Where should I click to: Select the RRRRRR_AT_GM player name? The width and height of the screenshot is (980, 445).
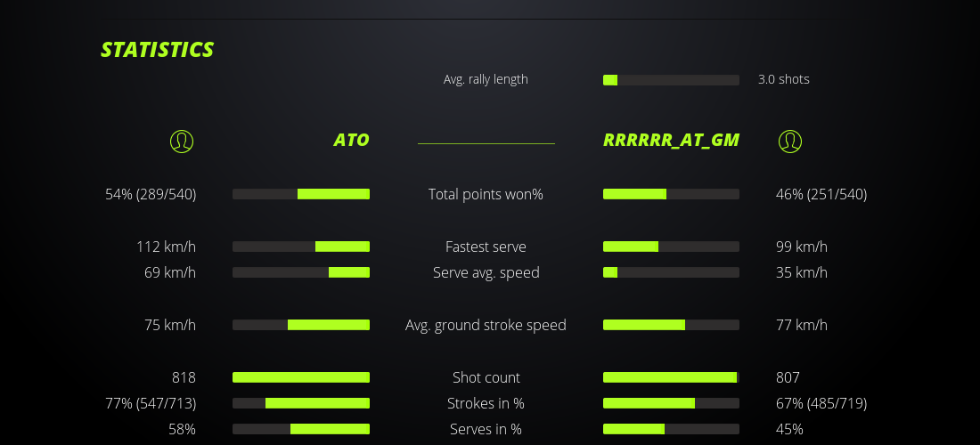(x=671, y=140)
